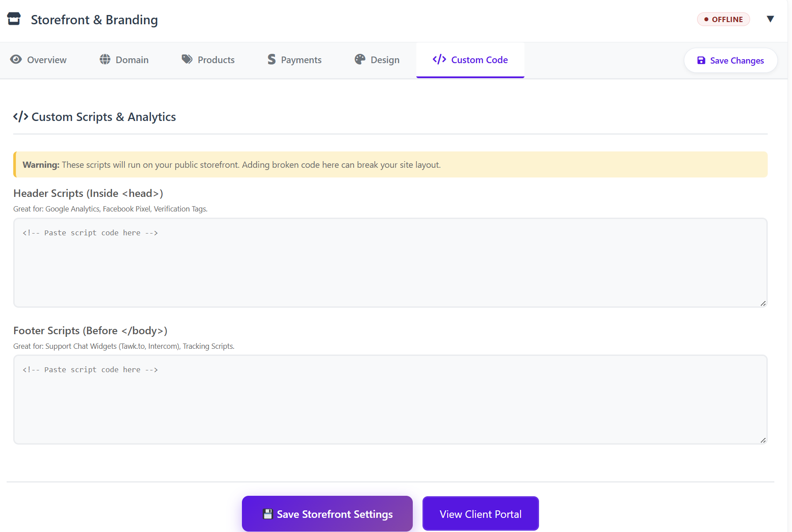Click the floppy disk icon in Save Changes
The height and width of the screenshot is (532, 792).
[701, 60]
